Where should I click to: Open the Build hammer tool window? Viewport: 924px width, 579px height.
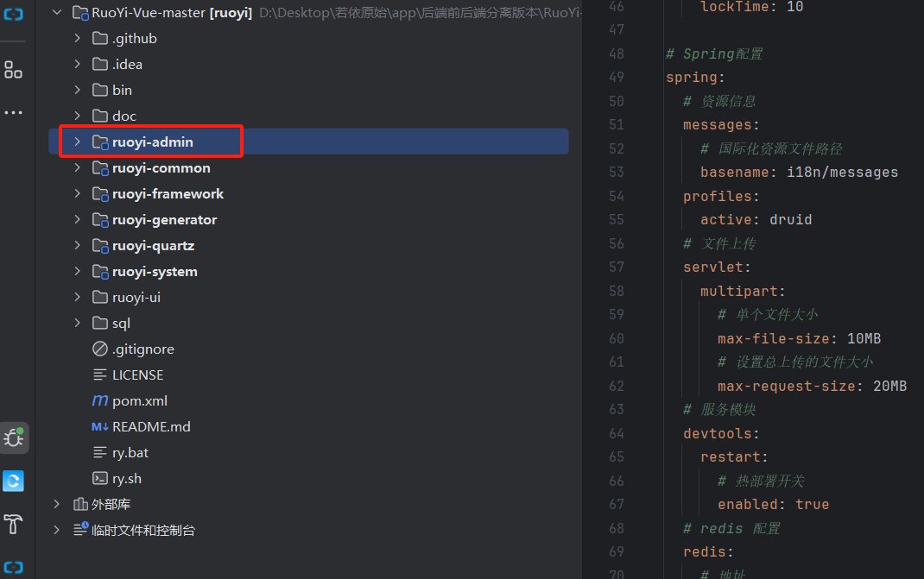click(x=13, y=524)
